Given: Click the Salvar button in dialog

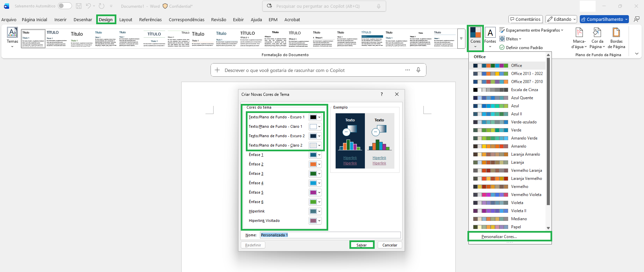Looking at the screenshot, I should click(362, 245).
